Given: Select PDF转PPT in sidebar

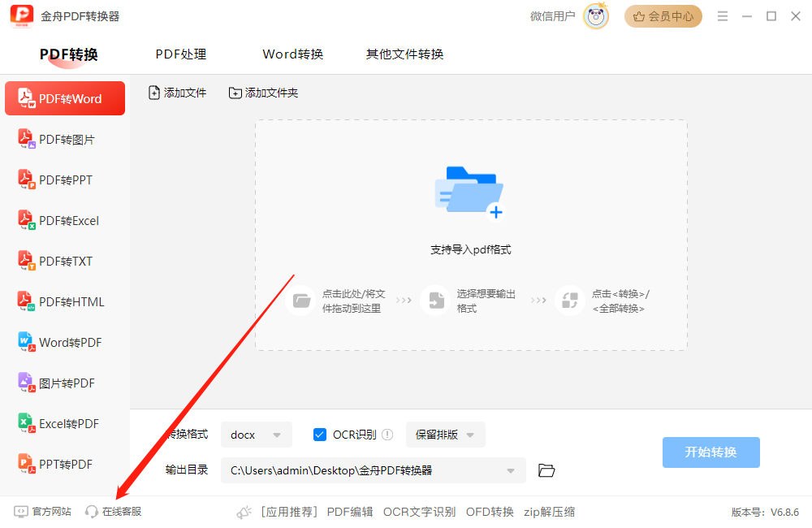Looking at the screenshot, I should 65,180.
